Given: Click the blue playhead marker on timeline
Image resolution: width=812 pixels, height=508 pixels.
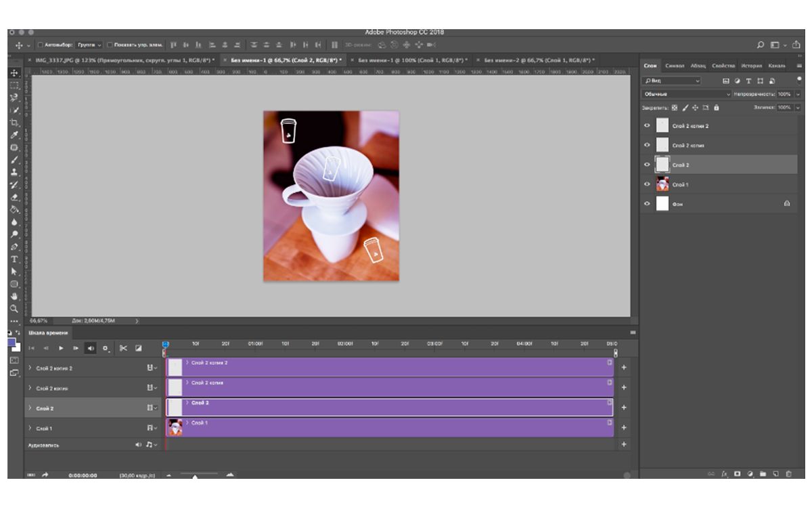Looking at the screenshot, I should coord(165,345).
